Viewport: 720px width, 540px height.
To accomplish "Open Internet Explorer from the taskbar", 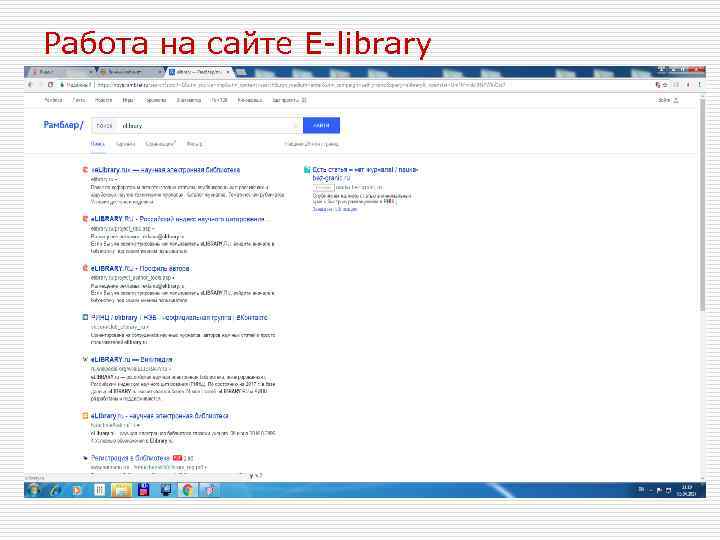I will click(x=56, y=490).
